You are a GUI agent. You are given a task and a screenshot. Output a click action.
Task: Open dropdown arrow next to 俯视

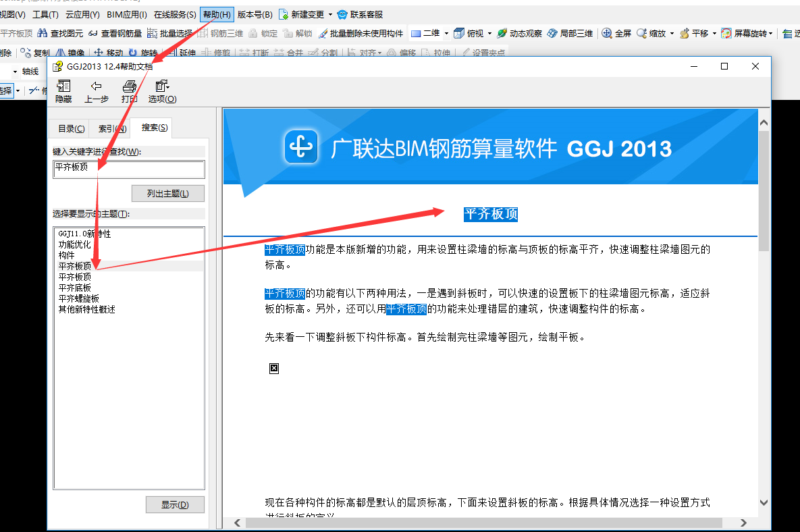490,33
